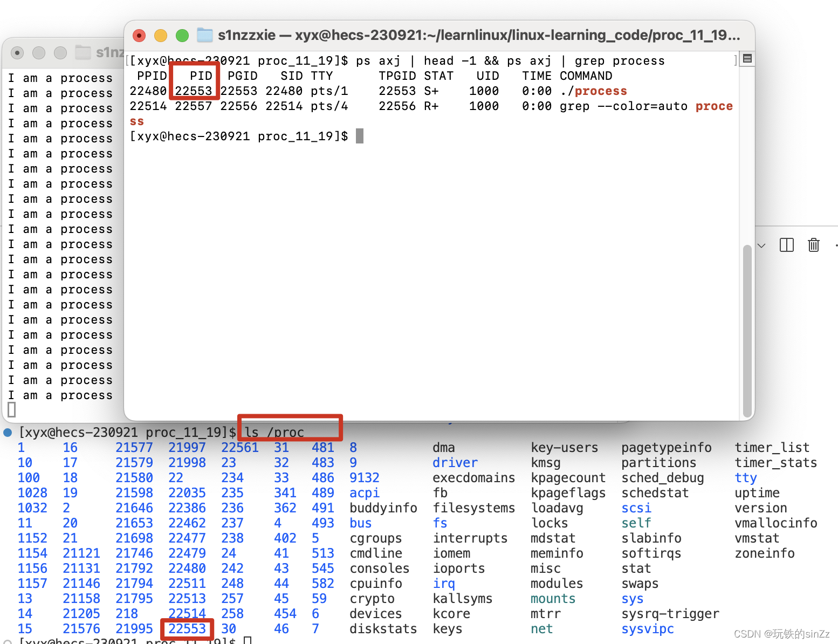Click the 'scsi' directory entry
Screen dimensions: 838x644
coord(636,508)
